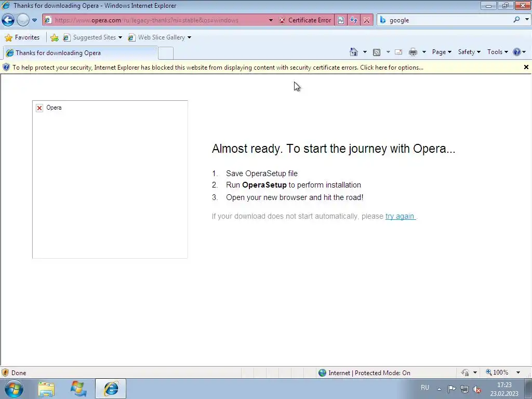This screenshot has height=399, width=532.
Task: Open the recent pages dropdown arrow
Action: (35, 20)
